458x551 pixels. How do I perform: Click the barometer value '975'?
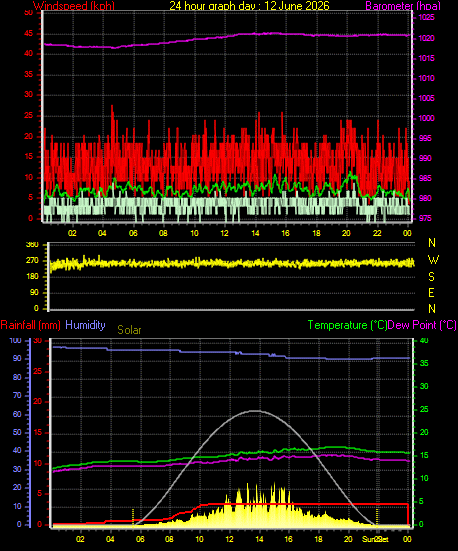click(426, 218)
